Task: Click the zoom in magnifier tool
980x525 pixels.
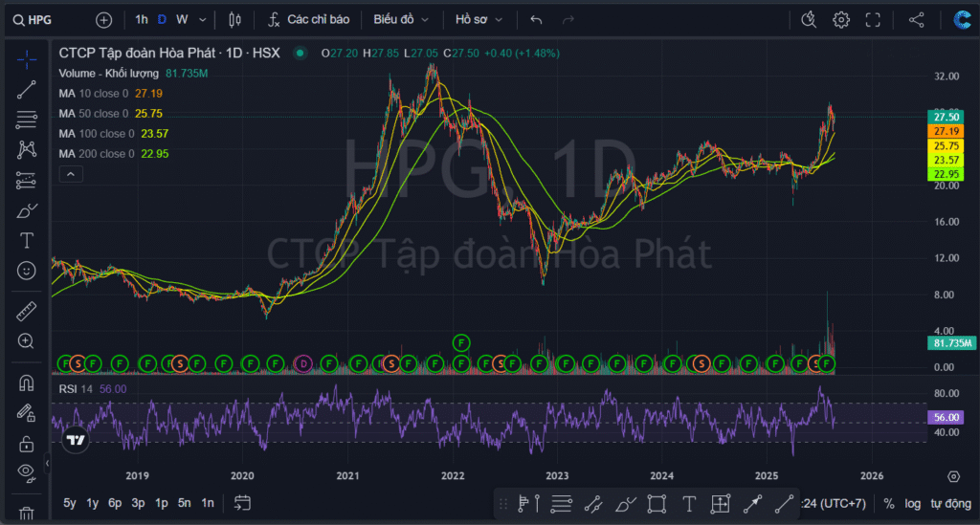Action: click(27, 341)
